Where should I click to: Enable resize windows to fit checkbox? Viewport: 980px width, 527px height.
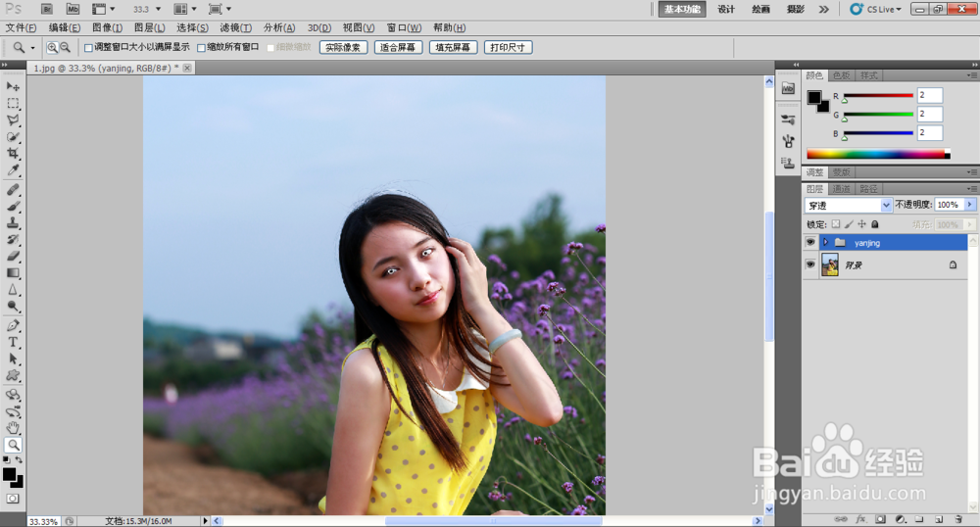pyautogui.click(x=88, y=47)
